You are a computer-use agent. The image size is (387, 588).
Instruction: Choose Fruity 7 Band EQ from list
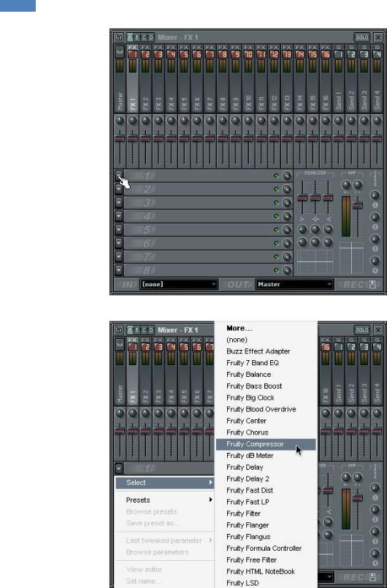[266, 362]
